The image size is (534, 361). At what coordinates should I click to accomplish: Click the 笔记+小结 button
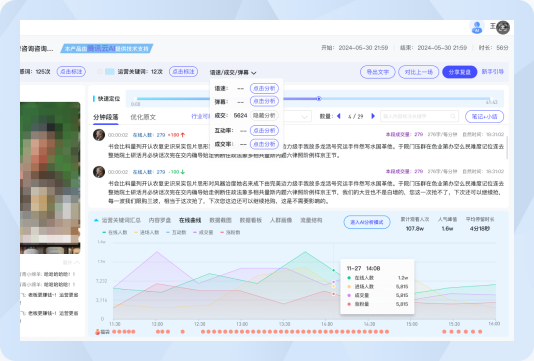[484, 116]
